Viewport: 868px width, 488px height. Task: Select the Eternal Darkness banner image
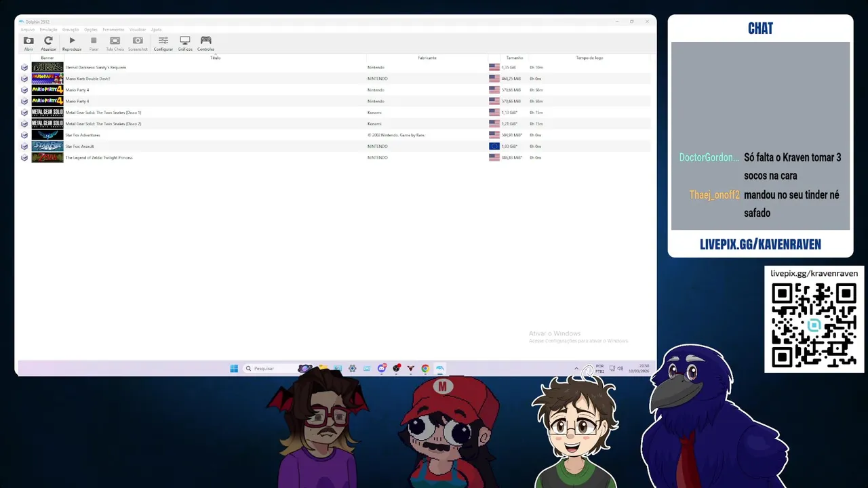(47, 68)
